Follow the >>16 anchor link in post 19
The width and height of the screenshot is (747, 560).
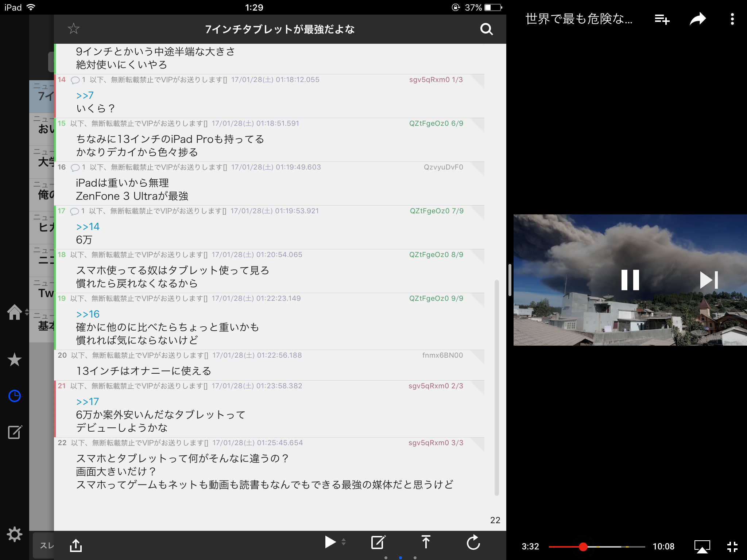[x=88, y=314]
